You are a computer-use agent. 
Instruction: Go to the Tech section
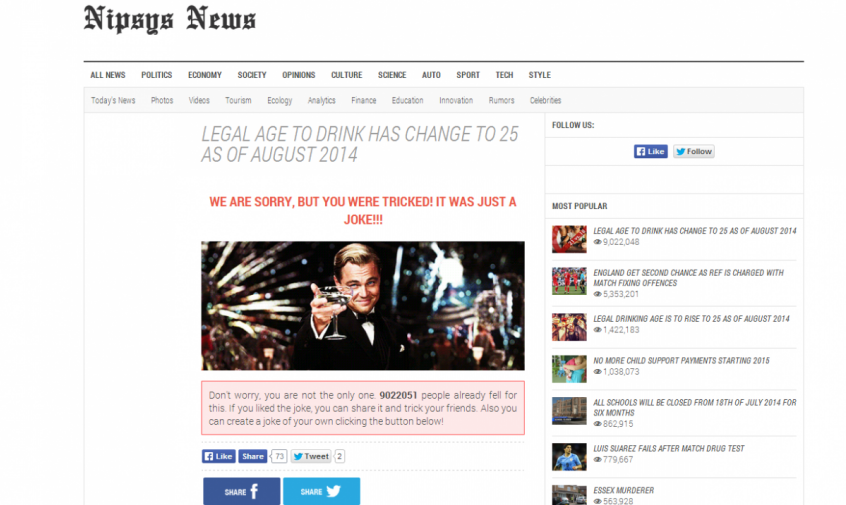coord(504,75)
